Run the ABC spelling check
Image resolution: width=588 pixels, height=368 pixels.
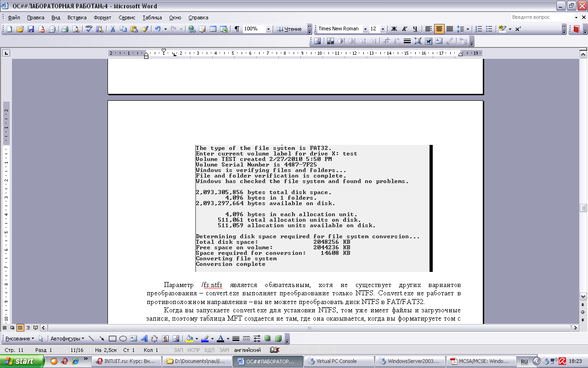[x=89, y=29]
